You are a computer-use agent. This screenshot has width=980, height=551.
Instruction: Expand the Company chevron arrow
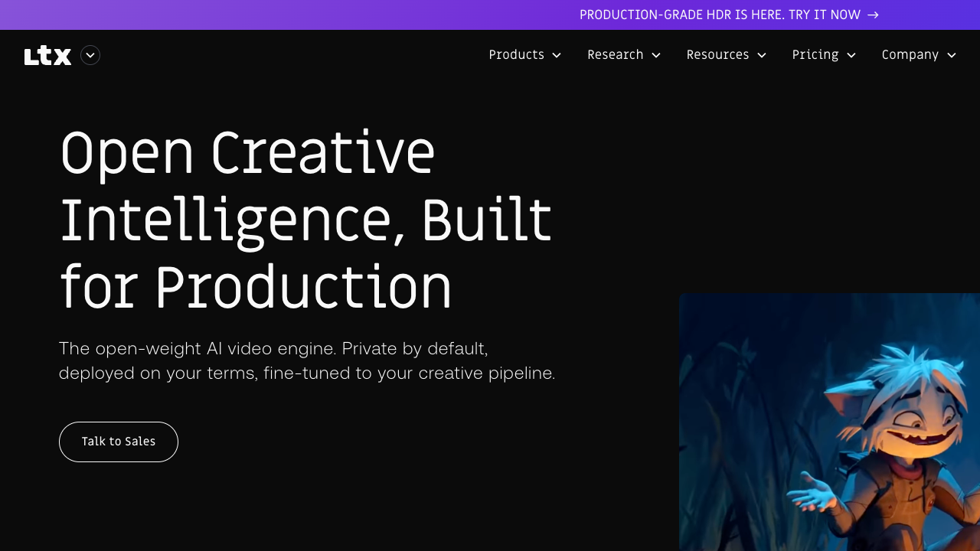952,55
